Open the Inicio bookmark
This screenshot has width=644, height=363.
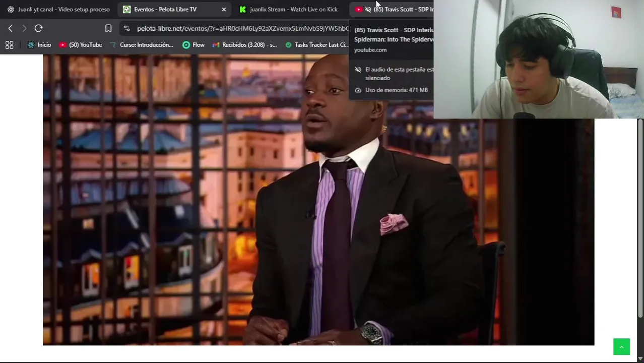coord(39,45)
